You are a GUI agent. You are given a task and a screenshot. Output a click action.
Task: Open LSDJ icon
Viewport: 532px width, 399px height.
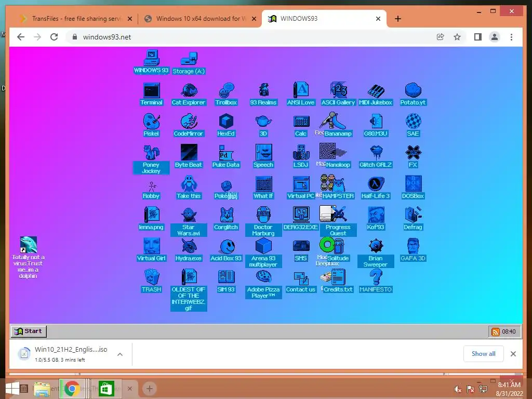pos(301,156)
